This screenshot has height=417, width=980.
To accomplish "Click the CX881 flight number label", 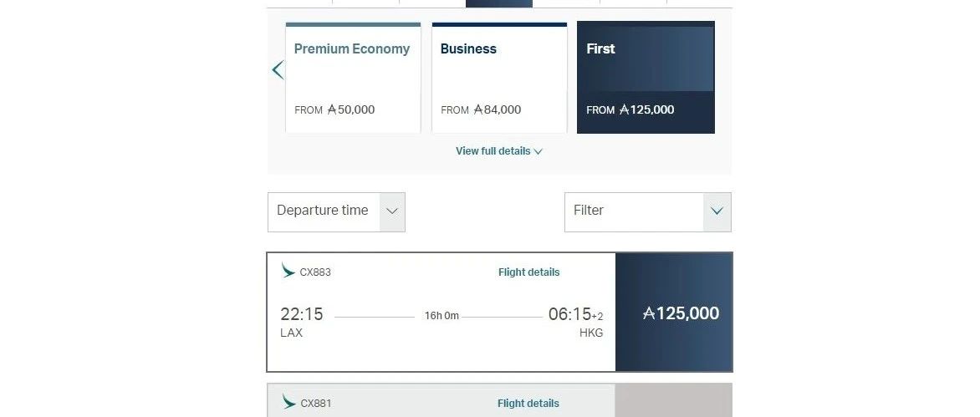I will [315, 404].
